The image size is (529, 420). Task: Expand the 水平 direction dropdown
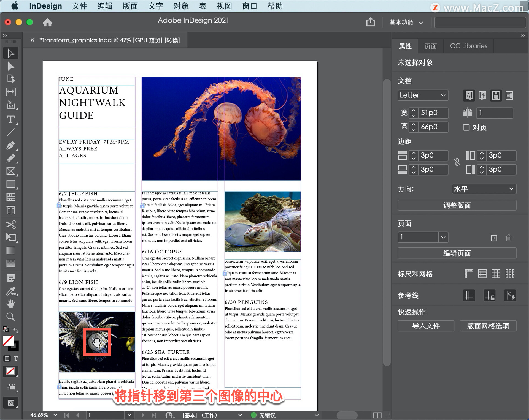point(484,189)
